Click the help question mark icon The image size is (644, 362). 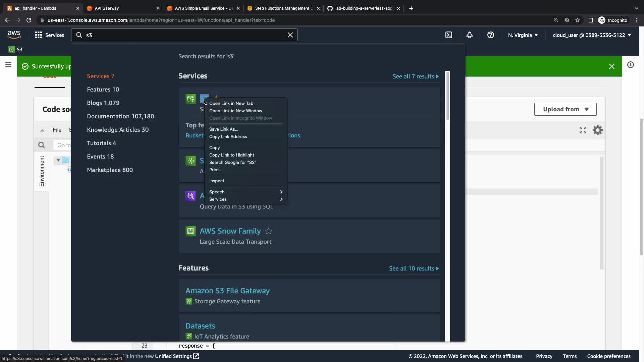click(490, 35)
